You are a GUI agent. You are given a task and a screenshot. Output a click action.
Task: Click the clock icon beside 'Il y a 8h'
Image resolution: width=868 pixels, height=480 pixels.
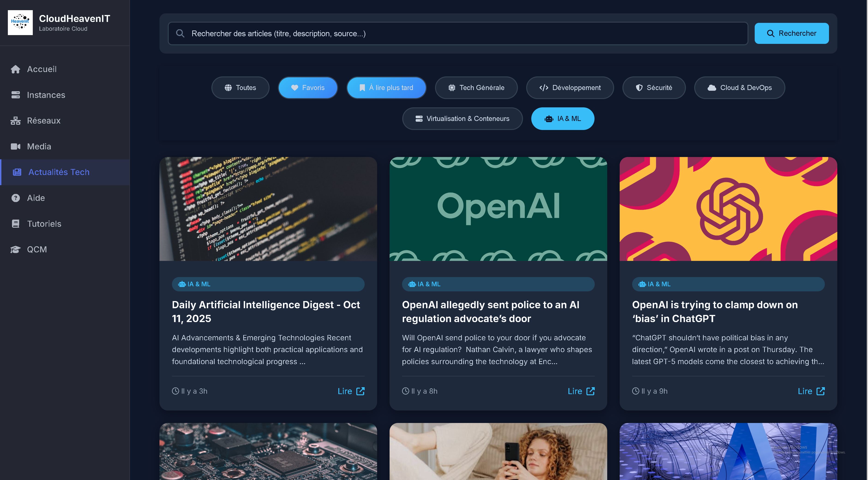click(x=406, y=391)
